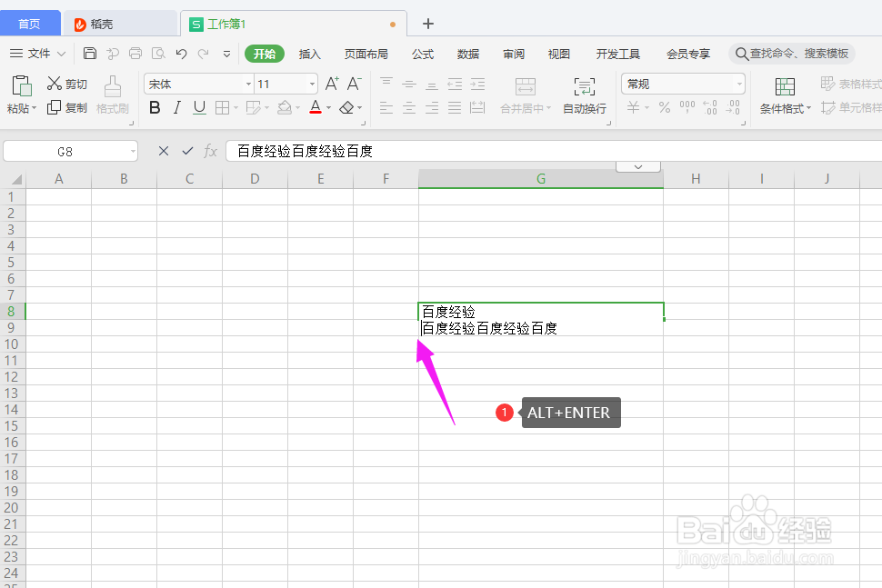Cut selection with scissors icon
Viewport: 882px width, 588px height.
pyautogui.click(x=54, y=84)
